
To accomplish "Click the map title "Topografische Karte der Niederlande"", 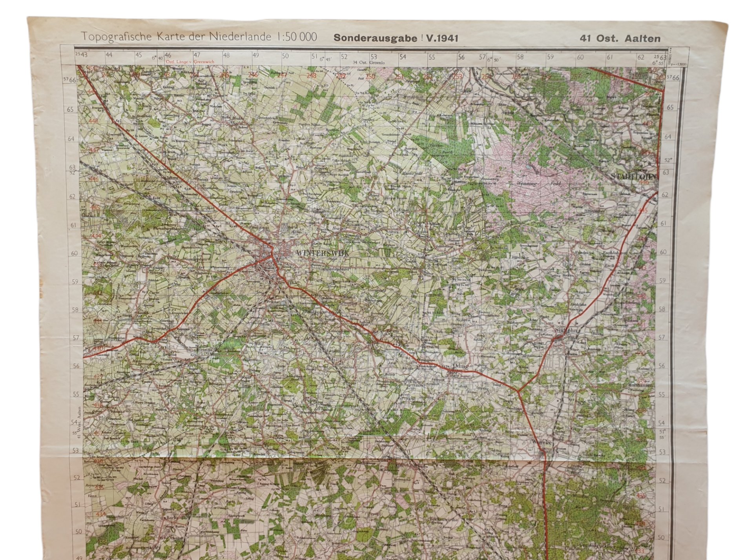I will pos(176,37).
